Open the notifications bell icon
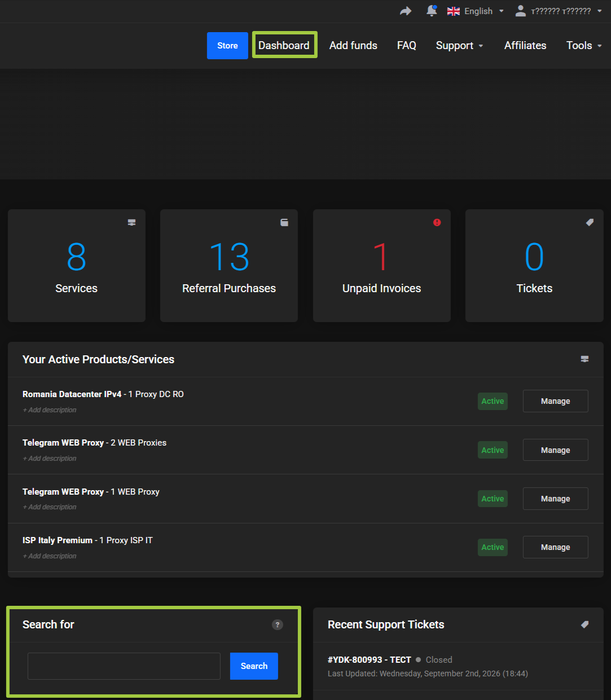The height and width of the screenshot is (700, 611). tap(432, 11)
